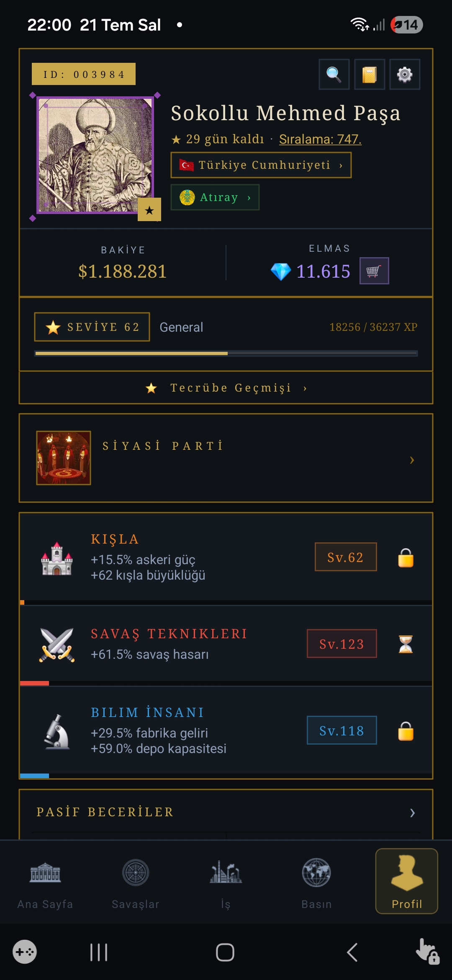Tap the XP progress bar
452x980 pixels.
tap(226, 353)
